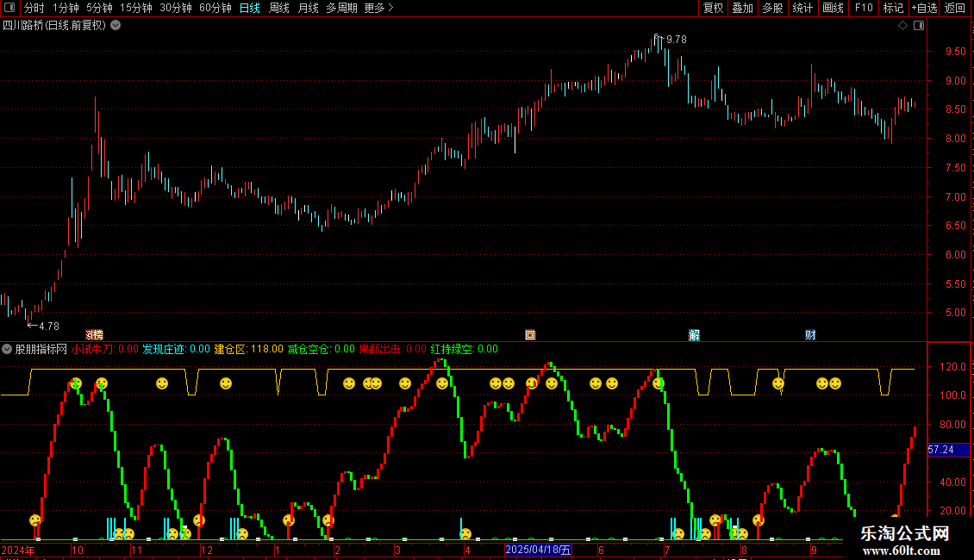
Task: Expand the 更多 periods menu
Action: [379, 8]
